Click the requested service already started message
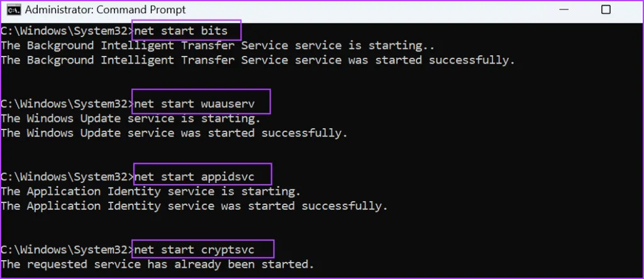The height and width of the screenshot is (279, 644). [157, 264]
